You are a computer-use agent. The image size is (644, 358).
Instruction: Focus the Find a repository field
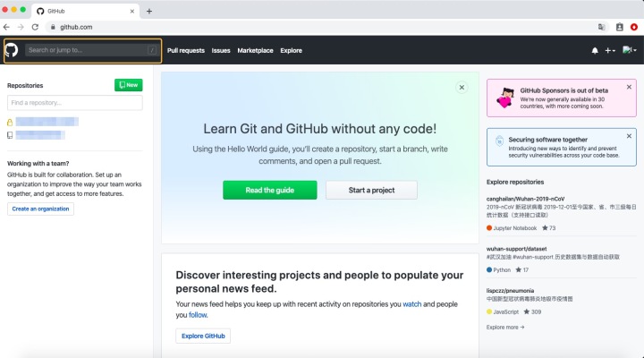[75, 103]
